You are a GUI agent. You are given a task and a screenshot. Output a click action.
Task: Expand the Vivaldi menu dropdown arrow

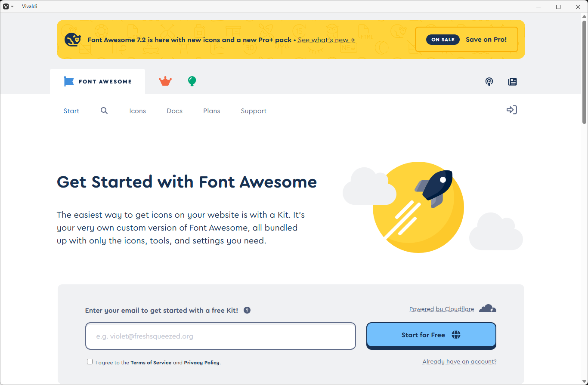click(x=12, y=7)
